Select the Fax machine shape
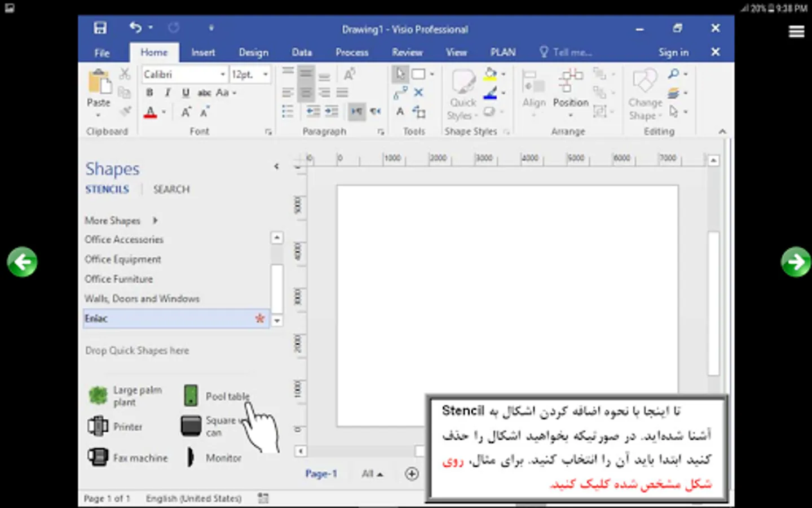This screenshot has width=812, height=508. (127, 457)
